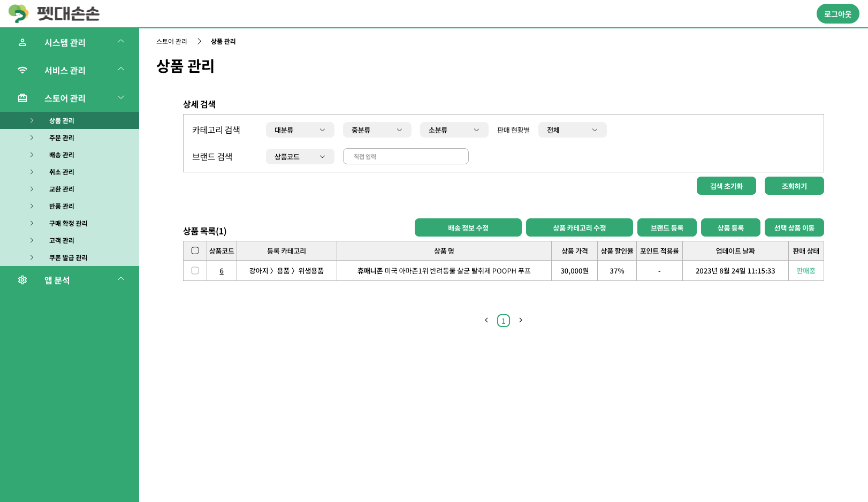Click the 휴매니존 product name cell
Image resolution: width=868 pixels, height=502 pixels.
[x=444, y=271]
